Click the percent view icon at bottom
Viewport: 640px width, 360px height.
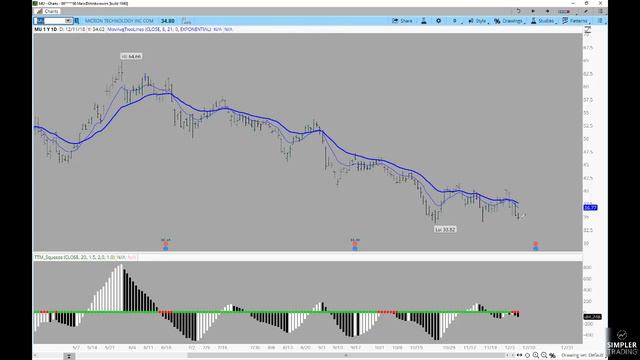coord(552,356)
